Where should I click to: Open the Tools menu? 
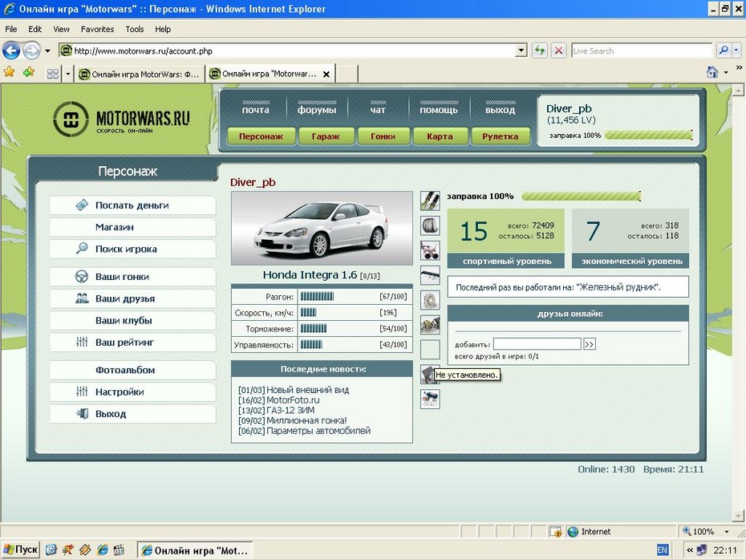coord(135,29)
